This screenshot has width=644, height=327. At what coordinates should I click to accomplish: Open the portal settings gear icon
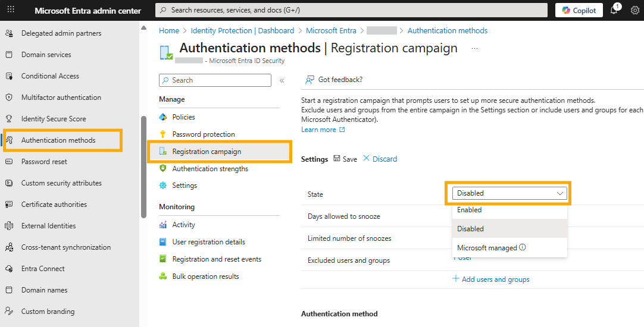(635, 10)
